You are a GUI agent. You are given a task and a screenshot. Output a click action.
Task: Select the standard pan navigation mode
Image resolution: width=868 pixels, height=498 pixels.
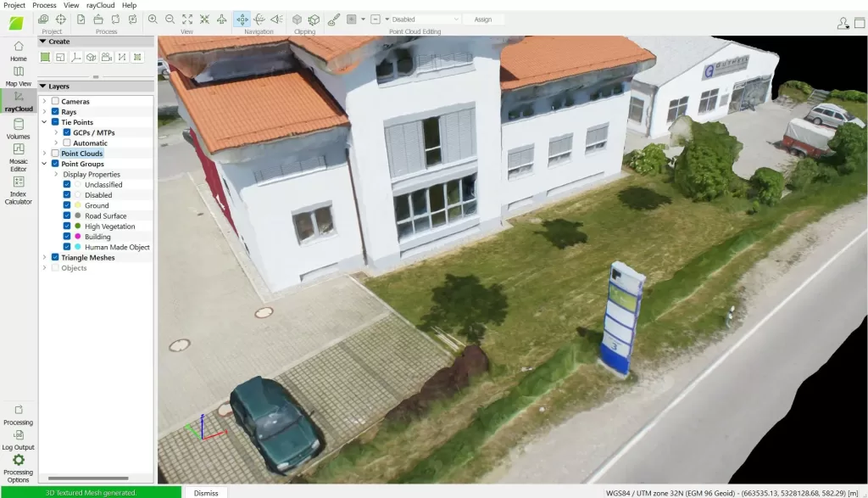(242, 20)
